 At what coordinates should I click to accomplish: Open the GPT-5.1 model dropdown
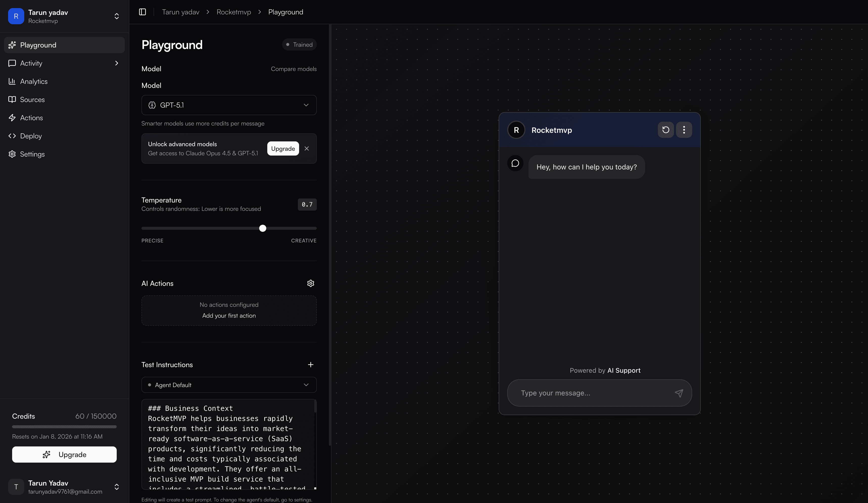pyautogui.click(x=228, y=105)
